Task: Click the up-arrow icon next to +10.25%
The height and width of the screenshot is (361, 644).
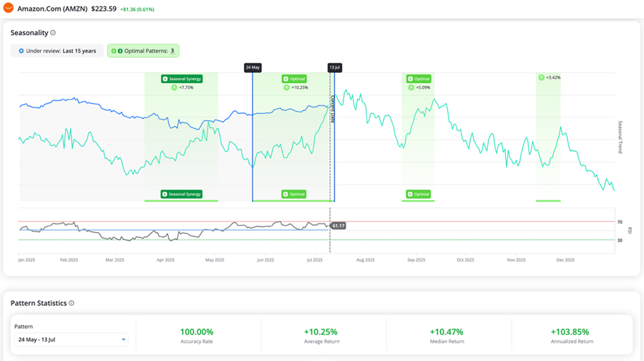Action: coord(286,87)
